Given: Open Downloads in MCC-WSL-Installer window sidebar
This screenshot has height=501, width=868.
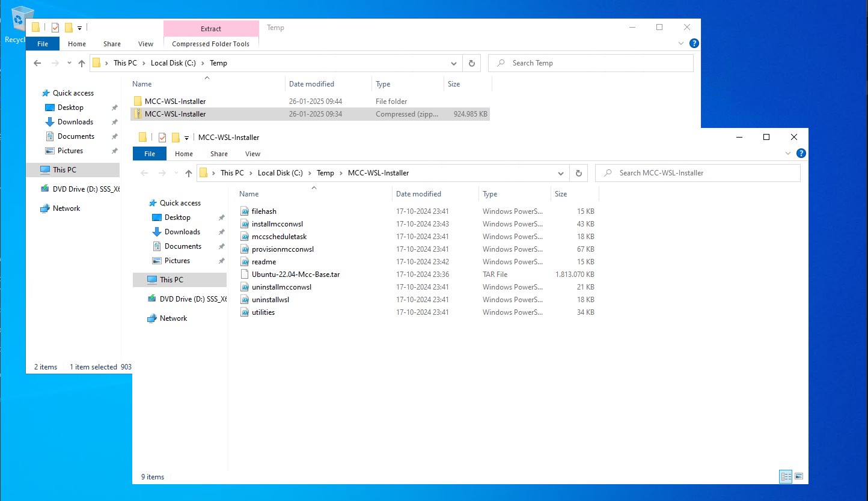Looking at the screenshot, I should pos(182,232).
